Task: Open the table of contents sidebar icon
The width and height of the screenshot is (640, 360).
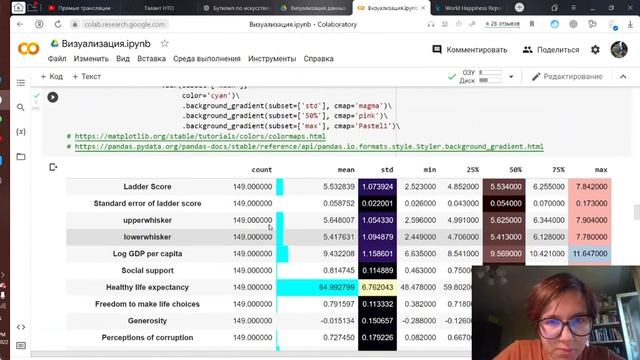Action: (x=21, y=83)
